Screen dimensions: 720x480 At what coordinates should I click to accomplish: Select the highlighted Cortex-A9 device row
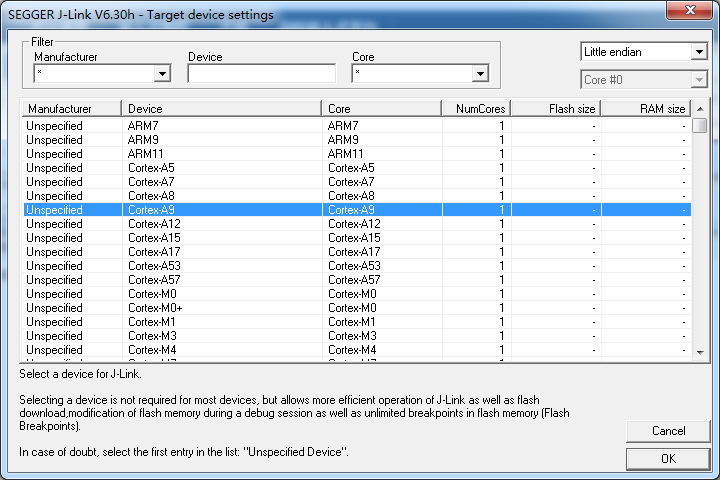(357, 210)
